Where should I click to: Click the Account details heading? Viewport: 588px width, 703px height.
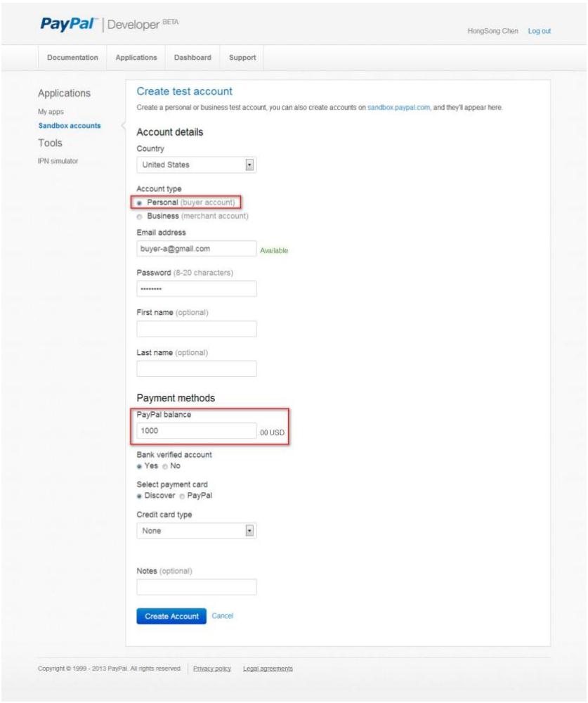coord(170,132)
